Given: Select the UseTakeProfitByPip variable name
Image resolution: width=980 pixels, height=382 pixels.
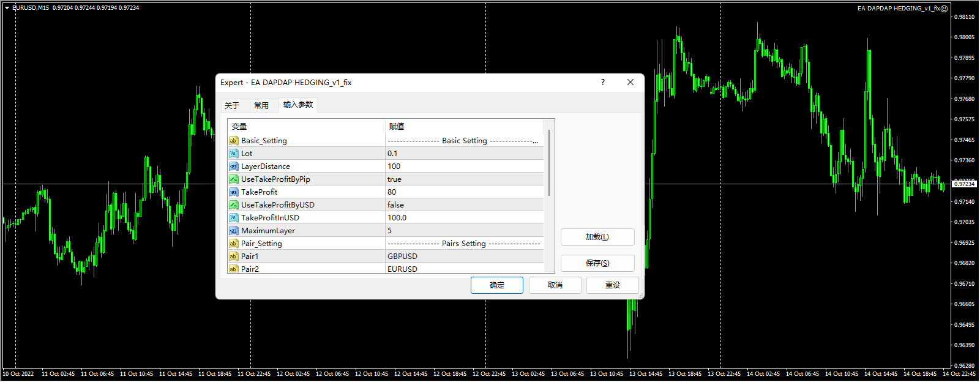Looking at the screenshot, I should (x=275, y=179).
